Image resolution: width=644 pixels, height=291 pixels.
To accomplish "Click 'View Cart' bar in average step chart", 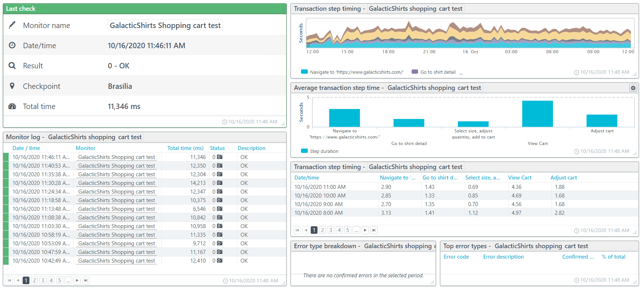I will pos(537,114).
